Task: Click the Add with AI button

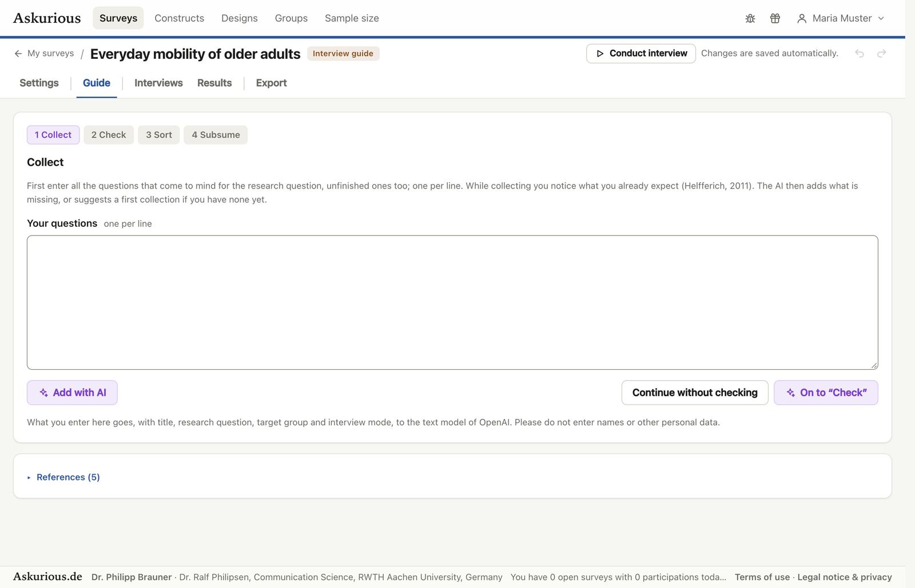Action: (x=72, y=393)
